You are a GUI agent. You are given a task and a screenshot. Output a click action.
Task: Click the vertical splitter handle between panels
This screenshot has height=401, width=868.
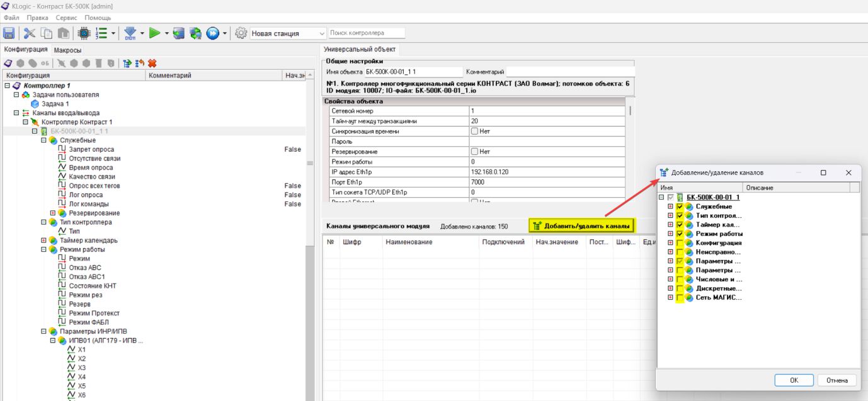pyautogui.click(x=309, y=164)
